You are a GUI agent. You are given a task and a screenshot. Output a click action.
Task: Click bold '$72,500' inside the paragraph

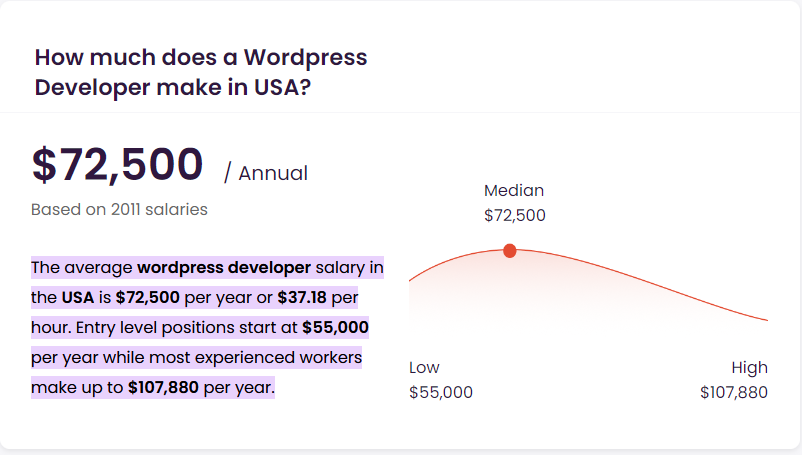pyautogui.click(x=147, y=298)
